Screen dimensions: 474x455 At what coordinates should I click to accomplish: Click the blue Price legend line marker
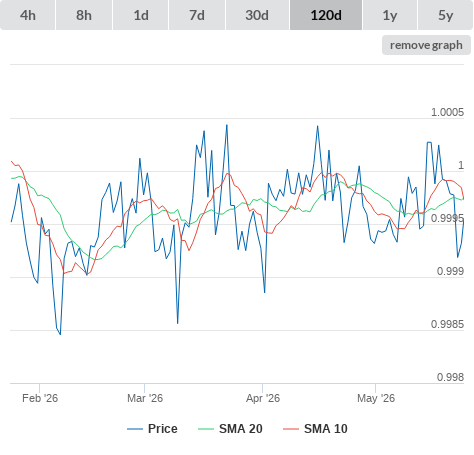pos(135,429)
